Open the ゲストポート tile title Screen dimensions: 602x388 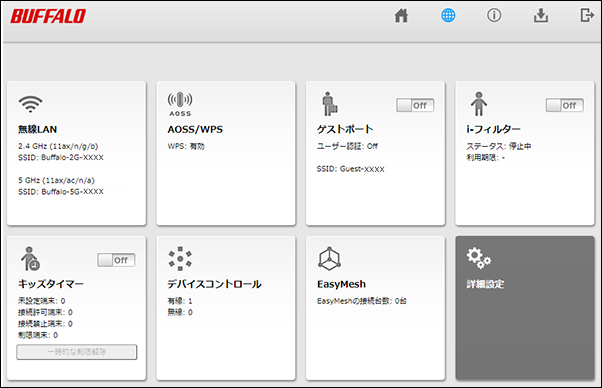point(345,129)
